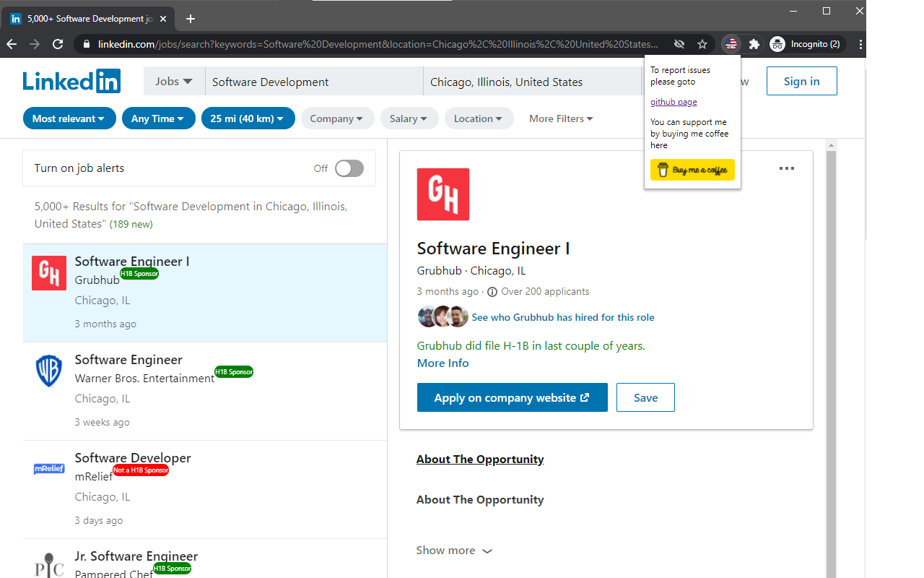Expand the Most relevant sort dropdown

tap(69, 118)
